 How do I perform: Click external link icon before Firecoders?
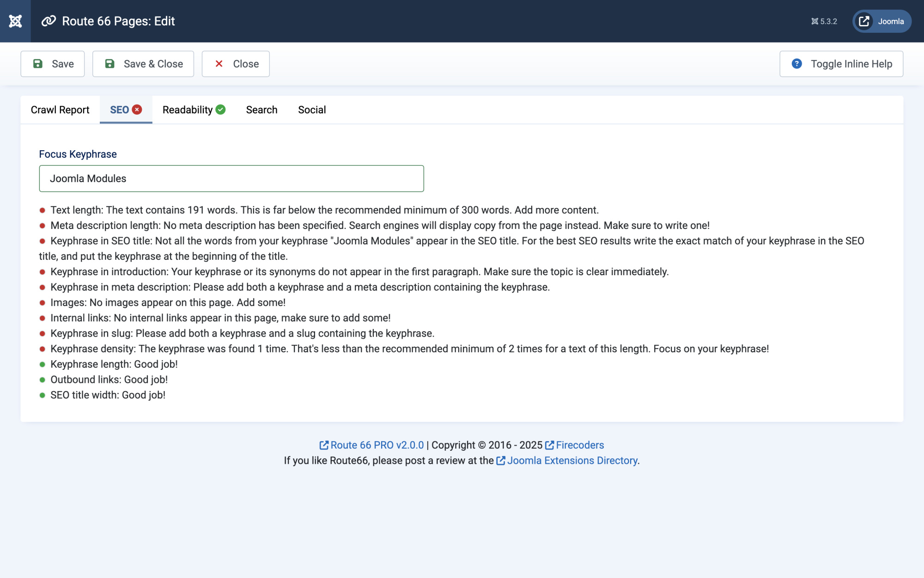[x=549, y=445]
